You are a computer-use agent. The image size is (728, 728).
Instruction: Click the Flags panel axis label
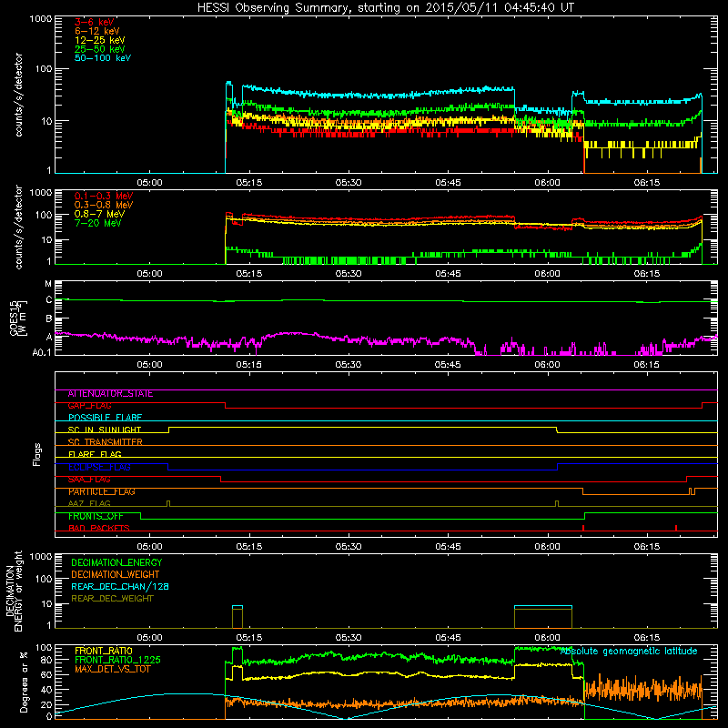pyautogui.click(x=37, y=454)
